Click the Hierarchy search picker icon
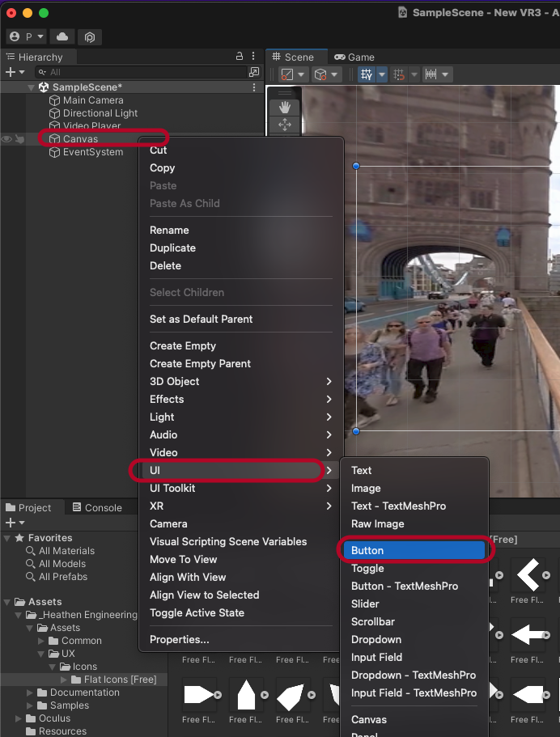 point(254,72)
